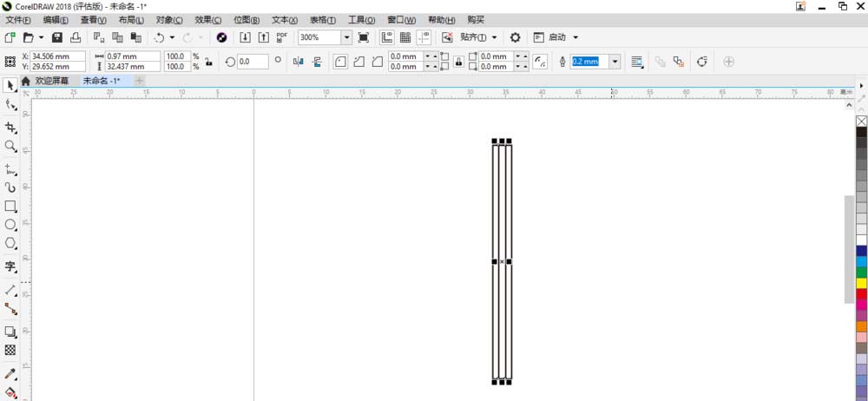Select the Ellipse tool
The width and height of the screenshot is (868, 401).
tap(10, 224)
